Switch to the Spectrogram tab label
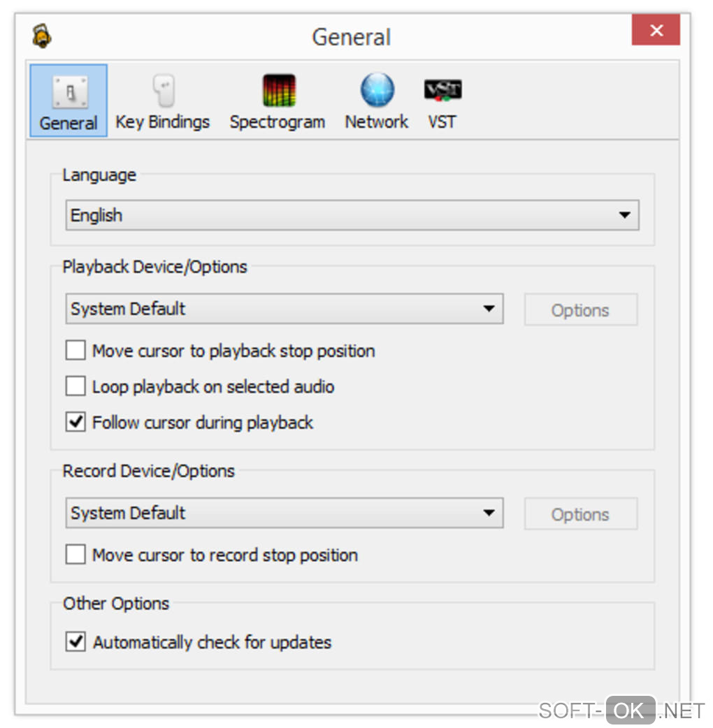The width and height of the screenshot is (713, 728). click(278, 122)
